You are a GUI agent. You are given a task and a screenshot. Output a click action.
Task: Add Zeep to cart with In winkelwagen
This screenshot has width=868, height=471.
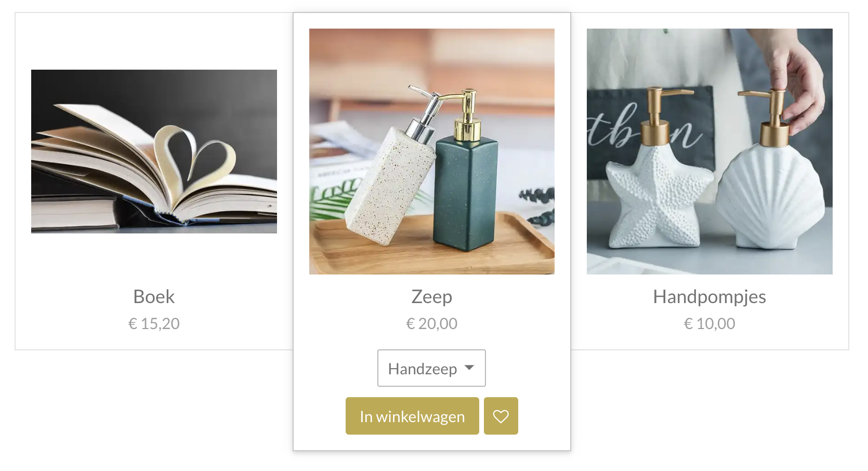click(412, 416)
